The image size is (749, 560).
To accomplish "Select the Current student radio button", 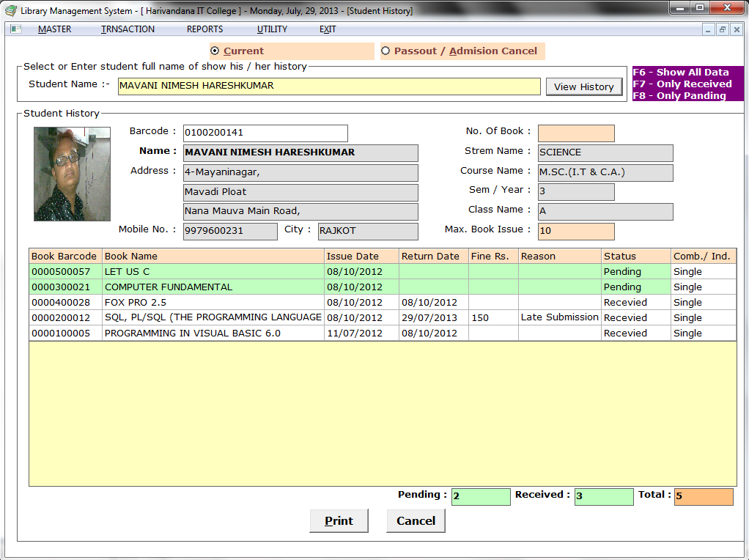I will coord(215,51).
